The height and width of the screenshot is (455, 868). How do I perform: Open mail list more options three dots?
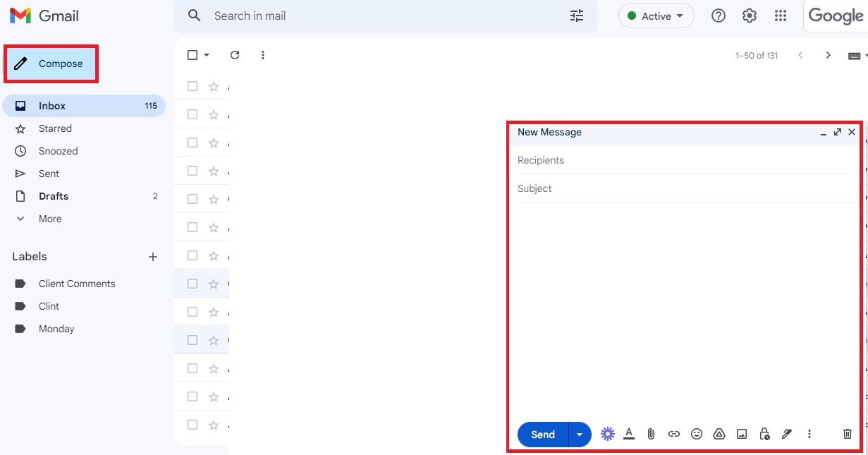click(x=263, y=55)
